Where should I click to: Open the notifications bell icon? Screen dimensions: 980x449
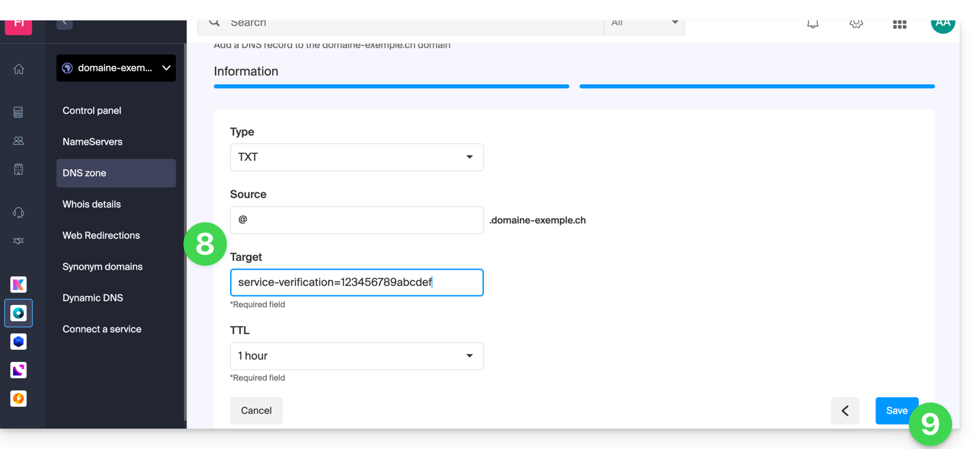[x=812, y=23]
